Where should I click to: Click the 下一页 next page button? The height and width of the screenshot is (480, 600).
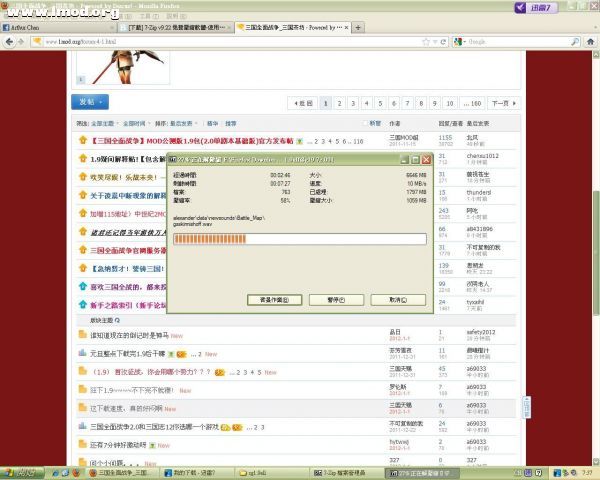[x=503, y=103]
